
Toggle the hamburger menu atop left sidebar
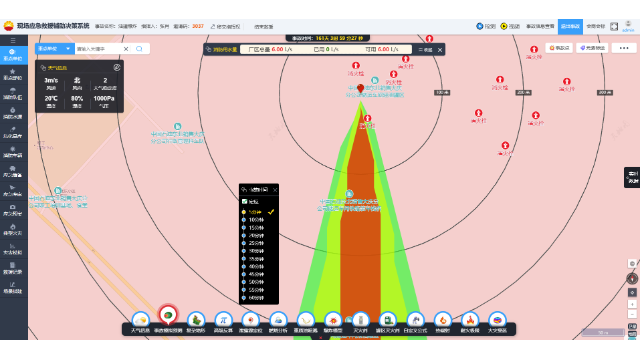(13, 40)
